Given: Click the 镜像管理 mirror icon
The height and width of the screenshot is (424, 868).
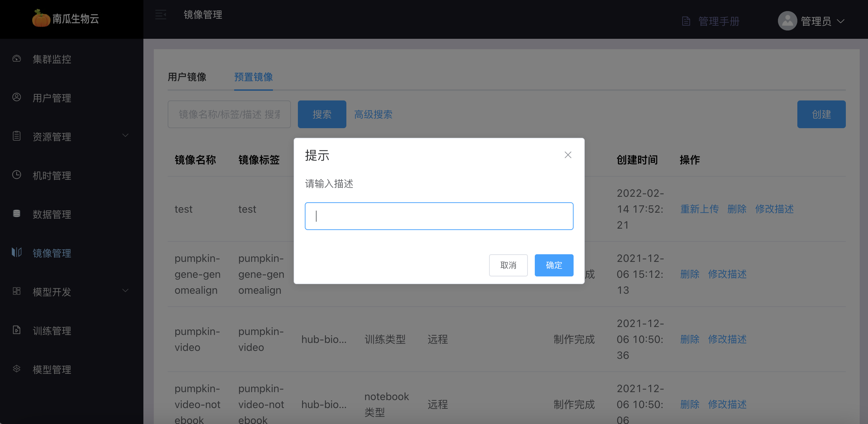Looking at the screenshot, I should [x=17, y=252].
